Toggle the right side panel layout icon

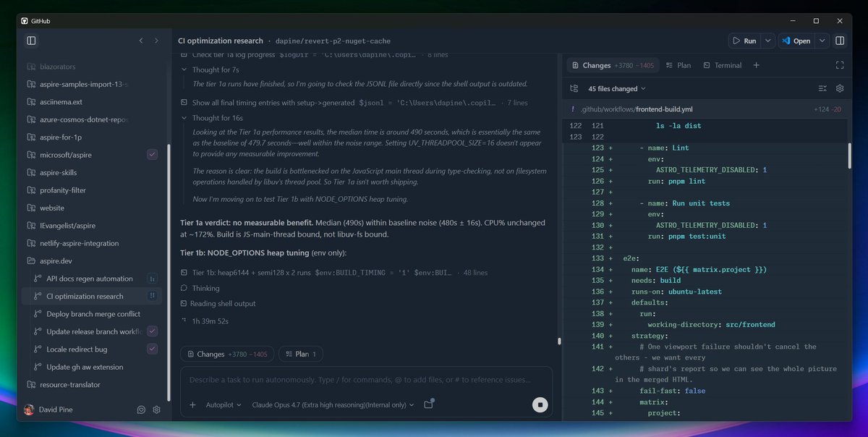840,41
